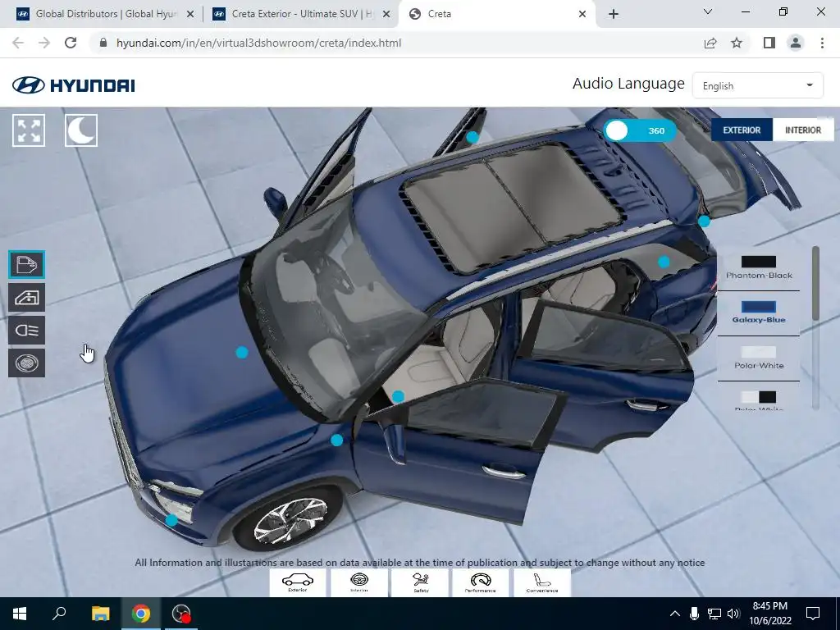Switch to night mode moon icon
This screenshot has width=840, height=630.
pyautogui.click(x=81, y=130)
